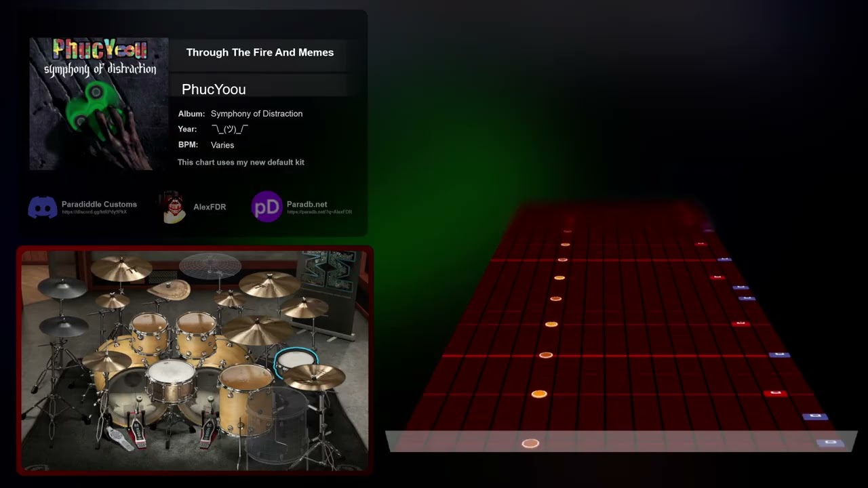Click the AlexFDR name text

pyautogui.click(x=210, y=207)
